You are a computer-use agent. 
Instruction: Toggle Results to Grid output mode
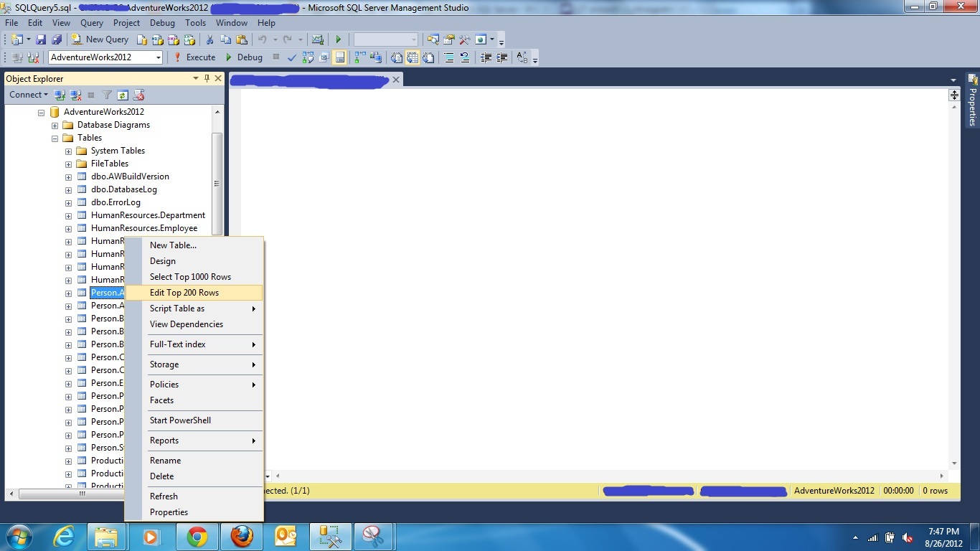[x=413, y=57]
